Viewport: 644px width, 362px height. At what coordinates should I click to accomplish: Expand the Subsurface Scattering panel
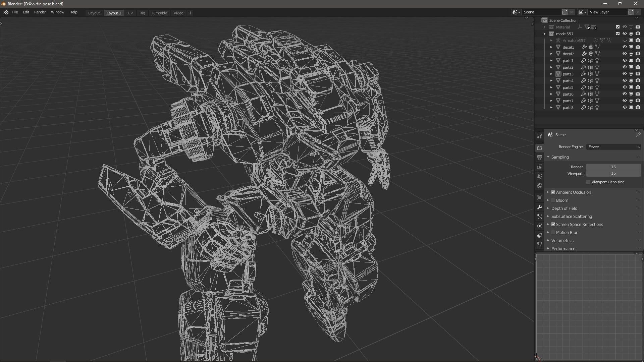coord(548,216)
